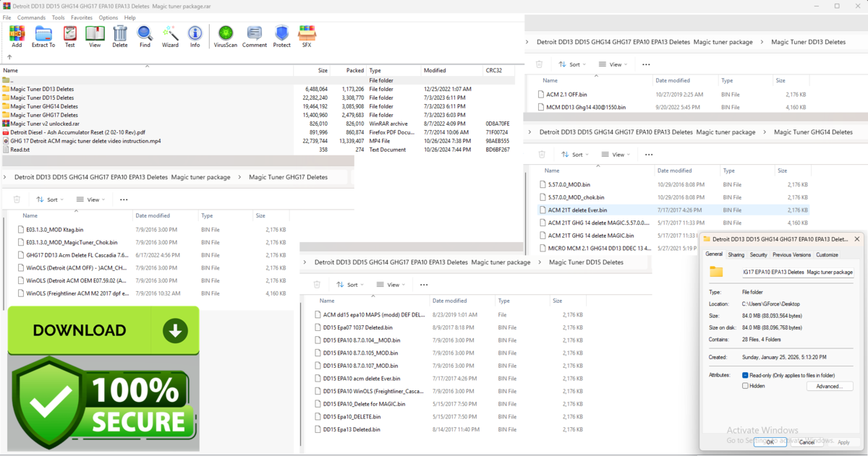Viewport: 868px width, 456px height.
Task: Click the Protect archive icon
Action: pos(281,35)
